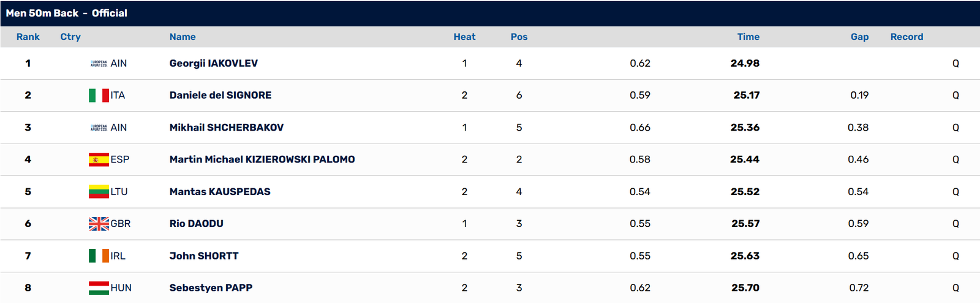
Task: Select Martin Michael KIZIEROWSKI PALOMO name
Action: pos(262,159)
